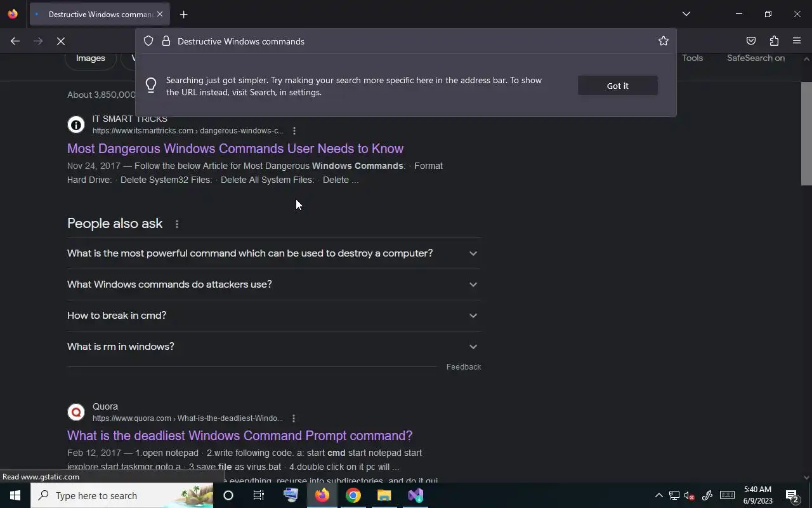Open muted volume tray icon
The height and width of the screenshot is (508, 812).
tap(690, 495)
